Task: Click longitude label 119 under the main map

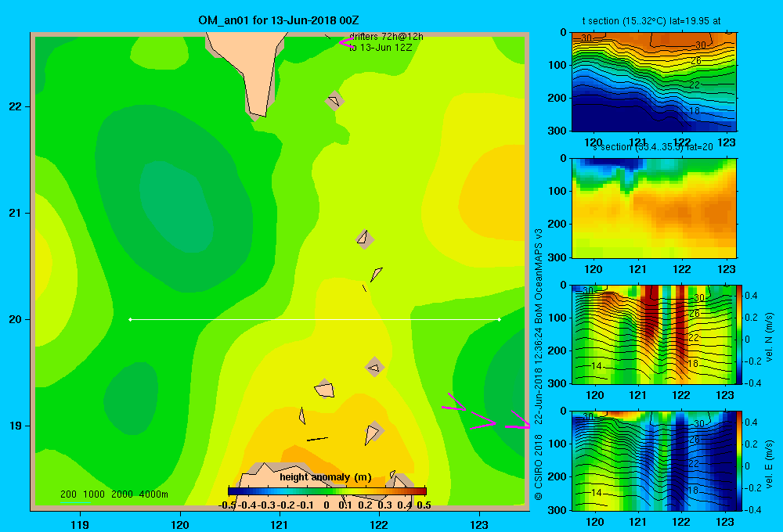Action: (x=80, y=524)
